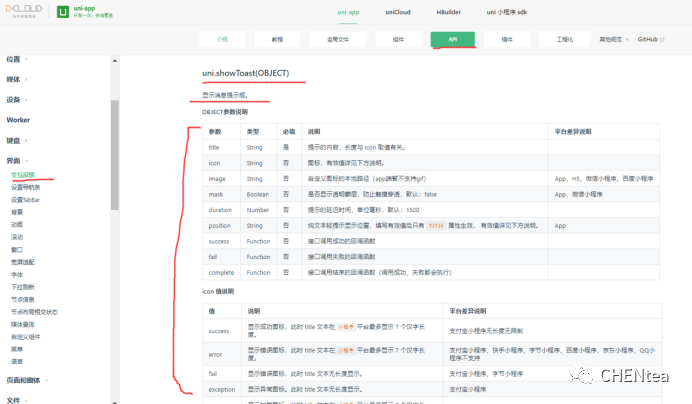Open the uni 小程序 sdk tab
The image size is (692, 404).
tap(507, 12)
